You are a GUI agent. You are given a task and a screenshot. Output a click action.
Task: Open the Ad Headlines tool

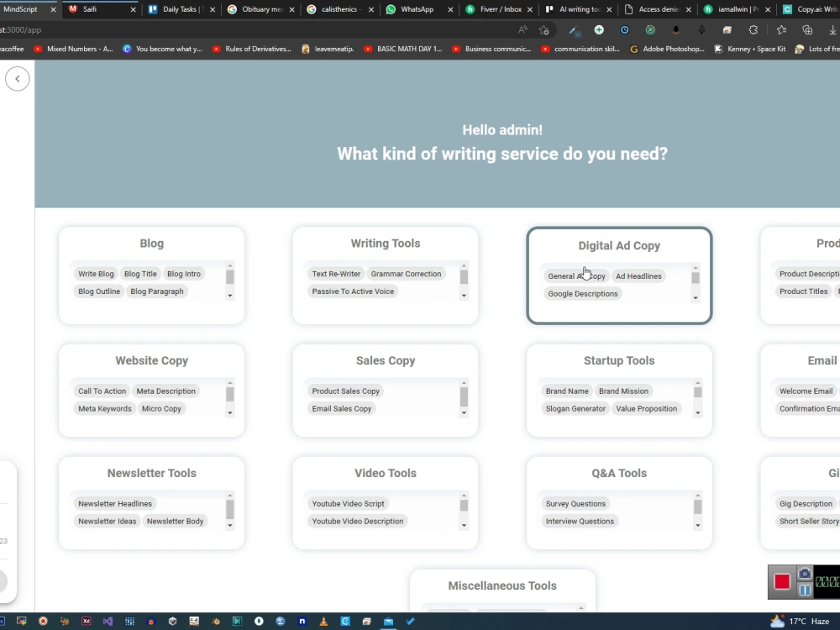point(638,276)
